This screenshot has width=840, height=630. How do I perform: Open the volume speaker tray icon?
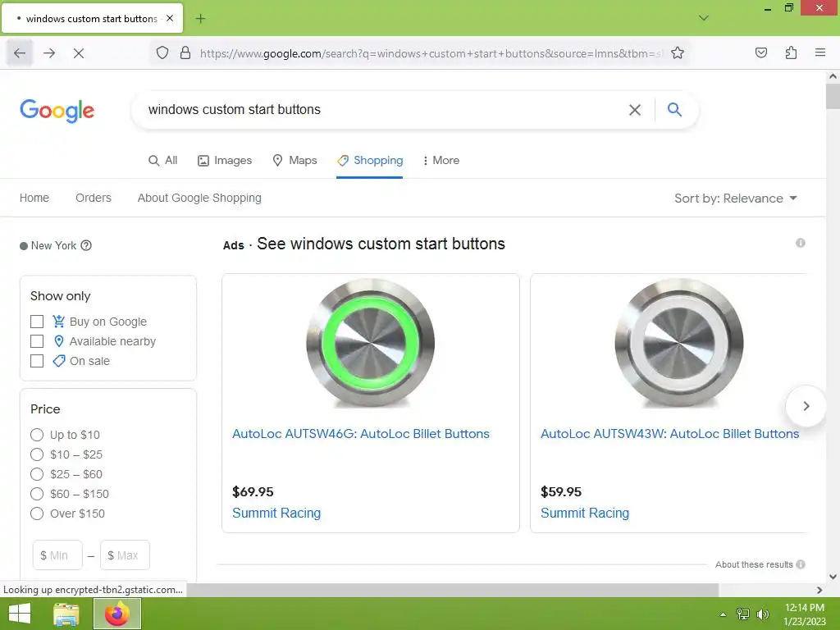tap(763, 614)
